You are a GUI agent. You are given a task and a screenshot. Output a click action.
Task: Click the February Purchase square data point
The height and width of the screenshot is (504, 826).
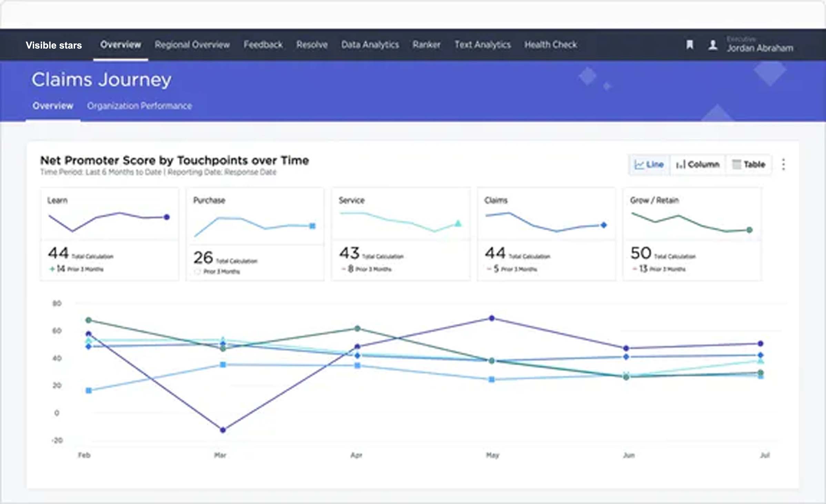point(89,390)
